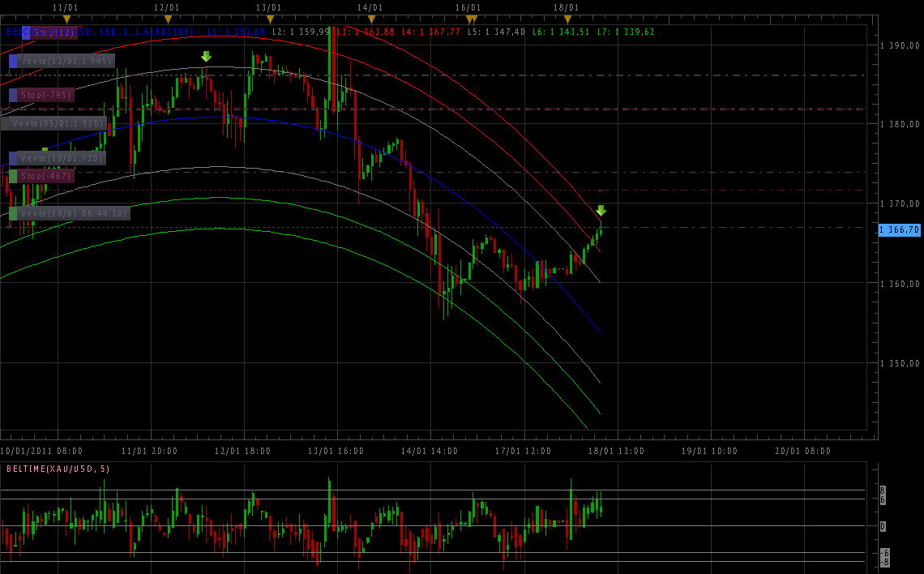924x574 pixels.
Task: Click the blue swatch on Vente(12/01,1 945)
Action: click(x=13, y=61)
